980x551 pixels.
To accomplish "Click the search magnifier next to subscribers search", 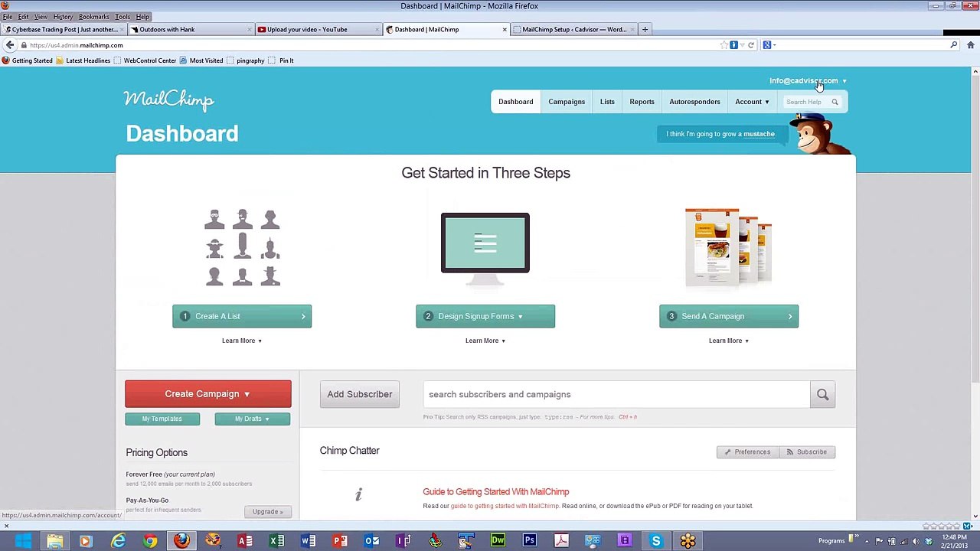I will tap(822, 394).
